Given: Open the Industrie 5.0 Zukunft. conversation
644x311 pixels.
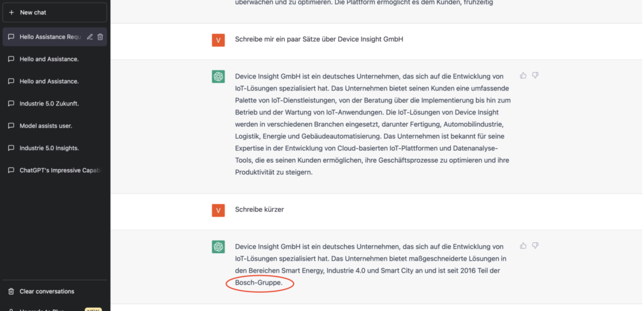Looking at the screenshot, I should pos(55,104).
